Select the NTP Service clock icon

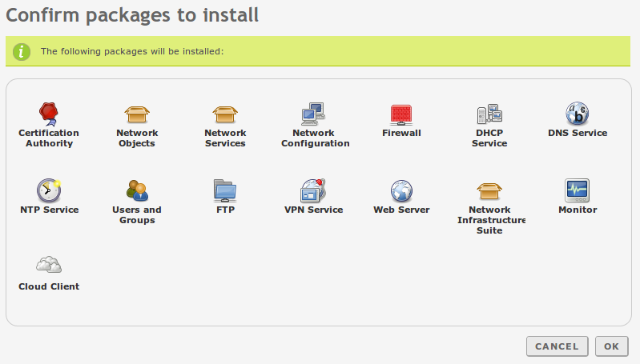click(49, 190)
